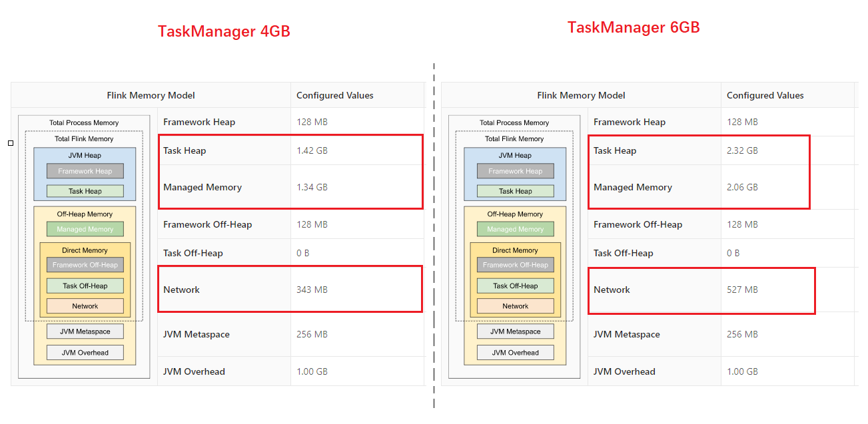This screenshot has width=868, height=424.
Task: Select the Framework Off-Heap block in 4GB diagram
Action: click(x=85, y=264)
